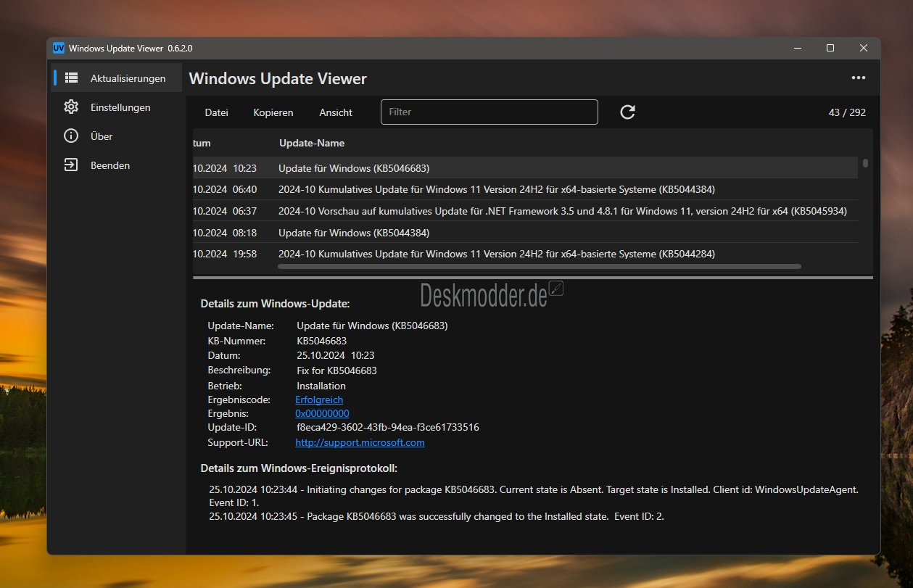Select row Update für Windows (KB5046683)
This screenshot has width=913, height=588.
click(x=525, y=168)
